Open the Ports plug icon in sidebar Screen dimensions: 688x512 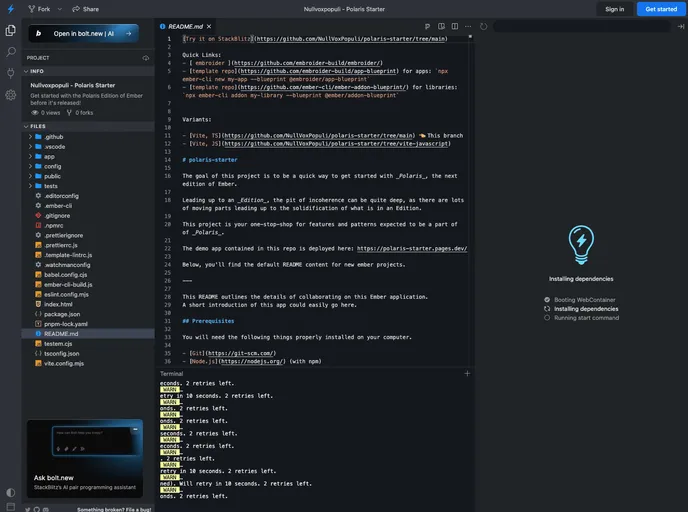click(11, 73)
